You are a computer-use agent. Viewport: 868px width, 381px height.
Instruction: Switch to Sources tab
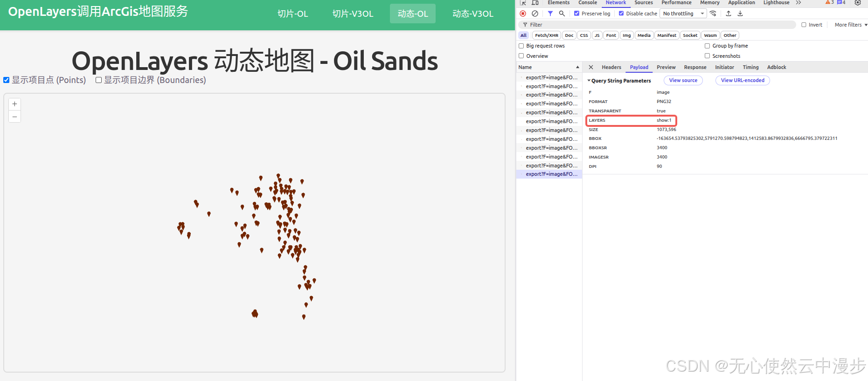pyautogui.click(x=644, y=3)
